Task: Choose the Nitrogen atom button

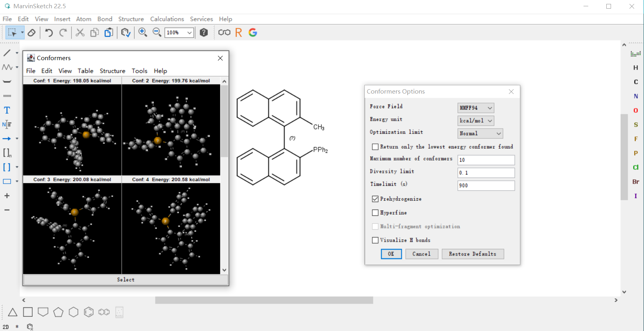Action: [x=635, y=96]
